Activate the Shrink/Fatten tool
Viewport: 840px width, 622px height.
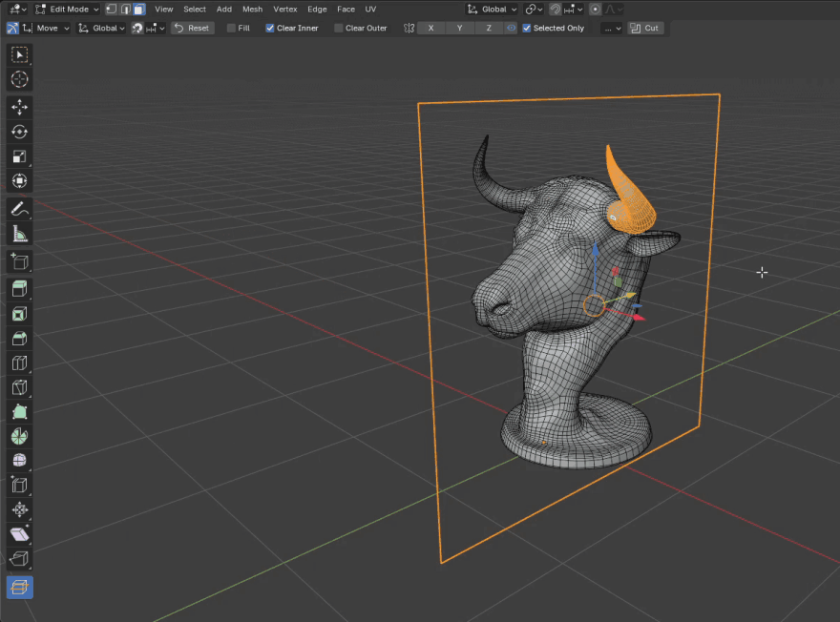pyautogui.click(x=19, y=509)
